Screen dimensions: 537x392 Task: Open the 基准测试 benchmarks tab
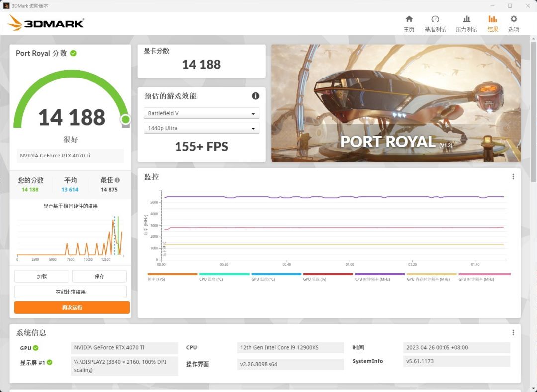[x=435, y=24]
